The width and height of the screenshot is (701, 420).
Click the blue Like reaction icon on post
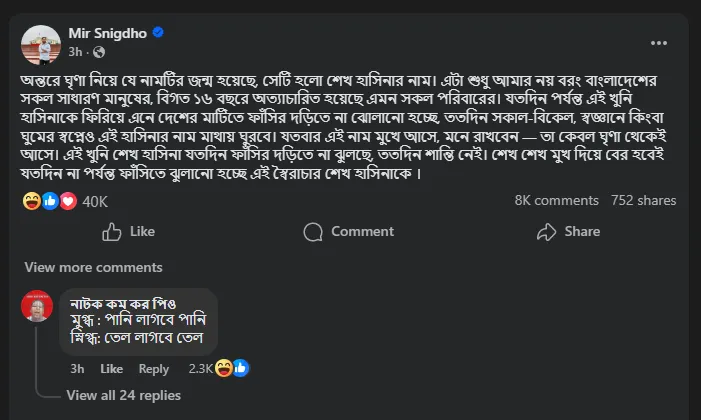pyautogui.click(x=49, y=200)
